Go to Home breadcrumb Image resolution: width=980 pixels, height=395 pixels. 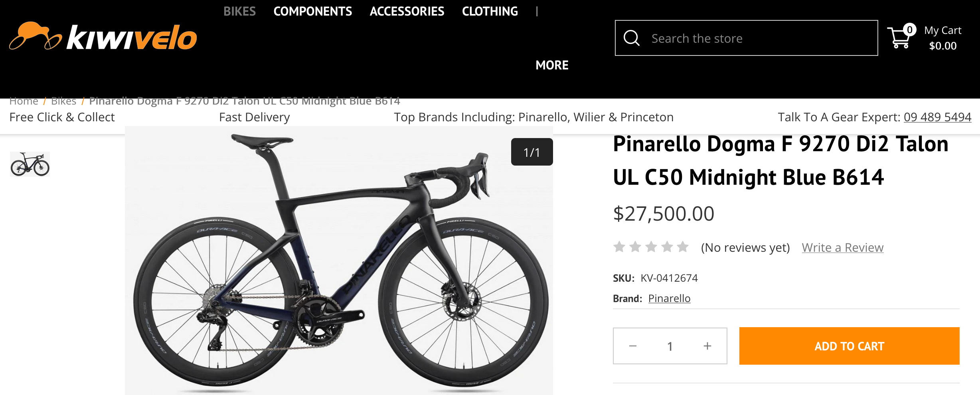(x=24, y=101)
